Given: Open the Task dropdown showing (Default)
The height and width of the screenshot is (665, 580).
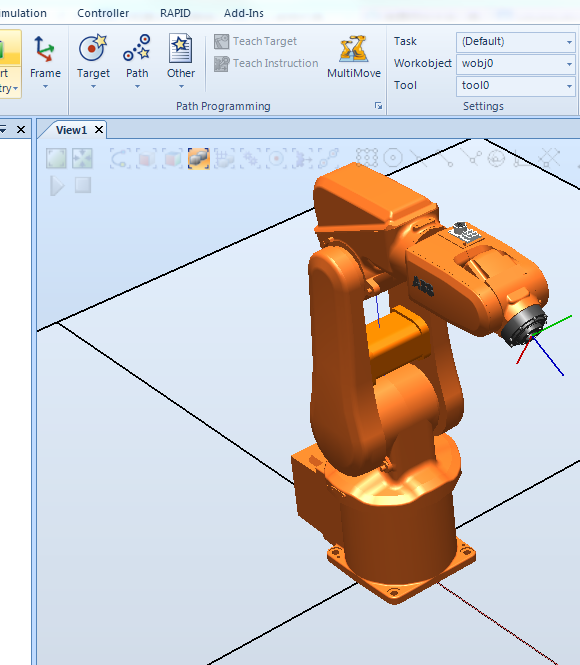Looking at the screenshot, I should 516,42.
